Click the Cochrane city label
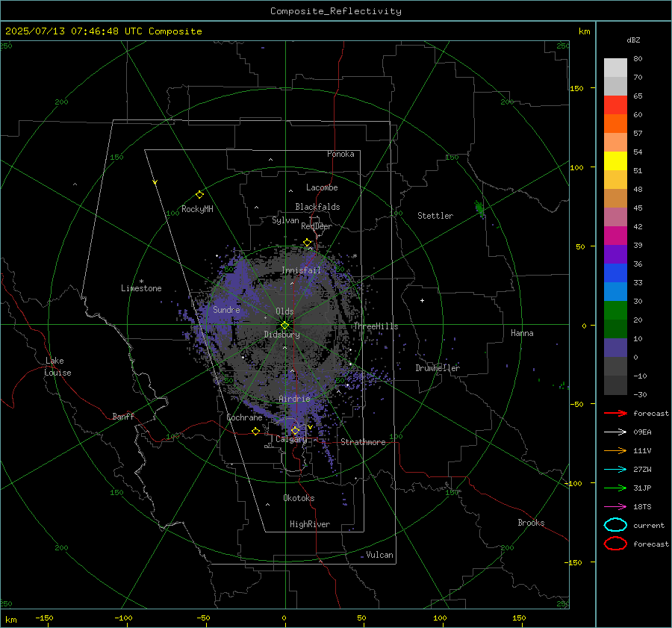This screenshot has width=672, height=628. (x=244, y=417)
